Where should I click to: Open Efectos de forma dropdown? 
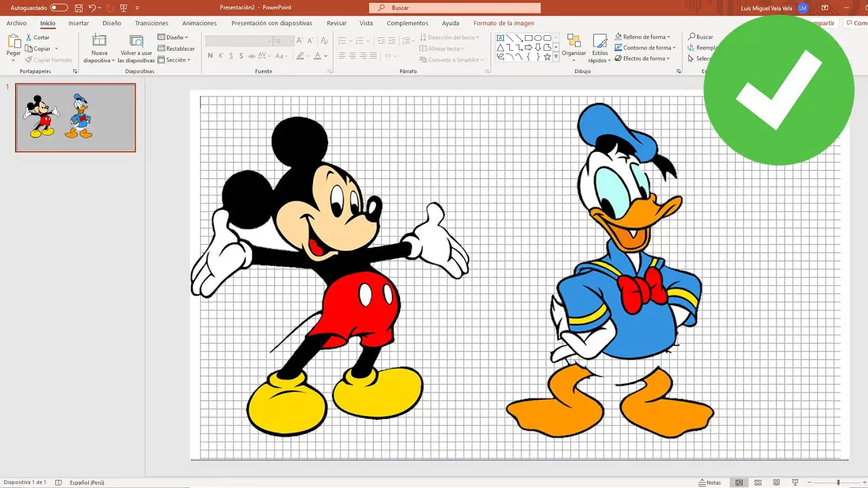(643, 58)
